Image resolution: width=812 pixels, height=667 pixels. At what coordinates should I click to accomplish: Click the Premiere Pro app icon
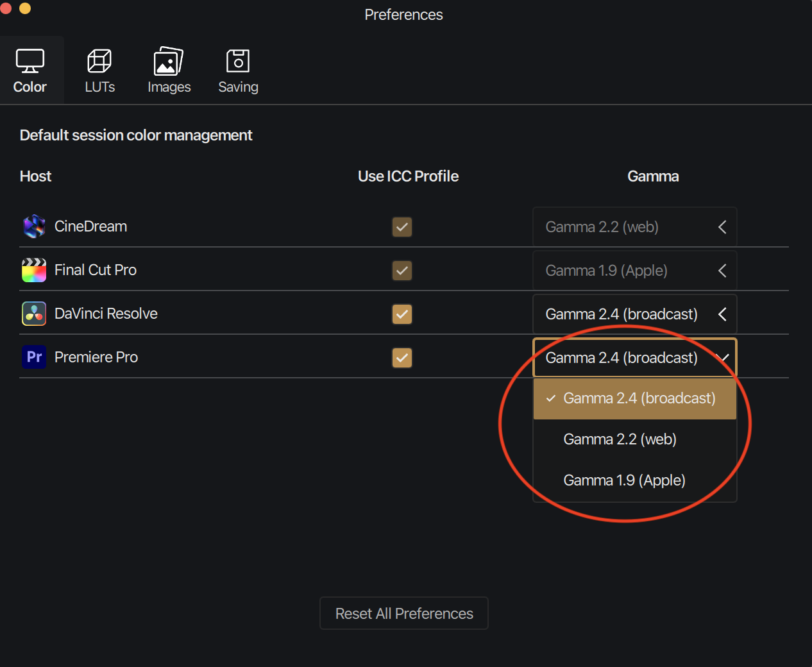coord(34,357)
